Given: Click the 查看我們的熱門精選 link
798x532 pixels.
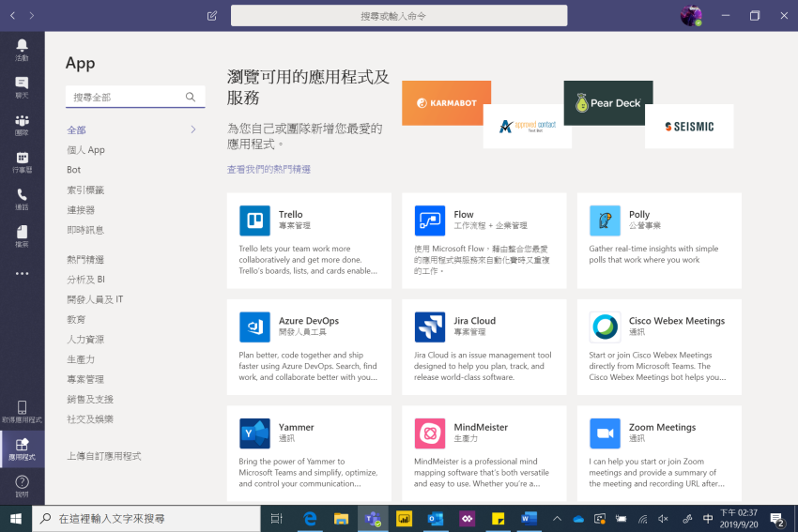Looking at the screenshot, I should (x=269, y=170).
